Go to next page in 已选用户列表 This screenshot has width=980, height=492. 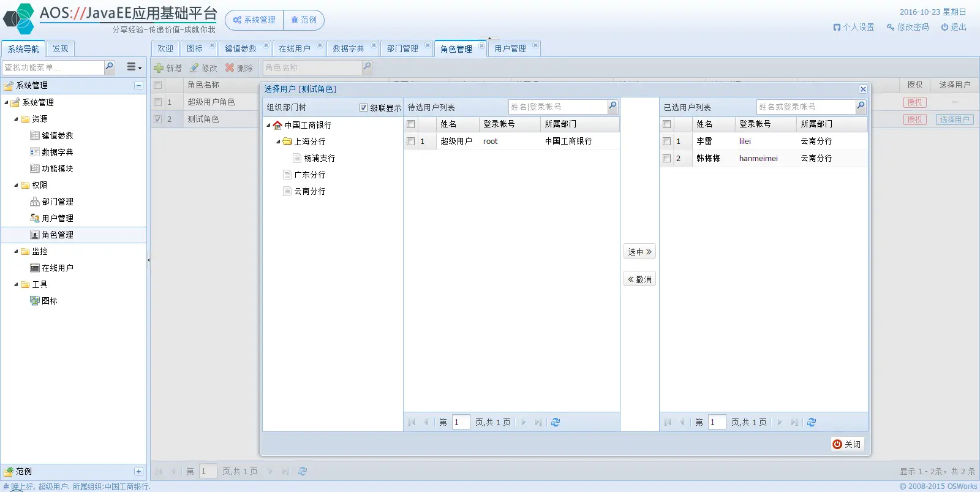pyautogui.click(x=779, y=422)
